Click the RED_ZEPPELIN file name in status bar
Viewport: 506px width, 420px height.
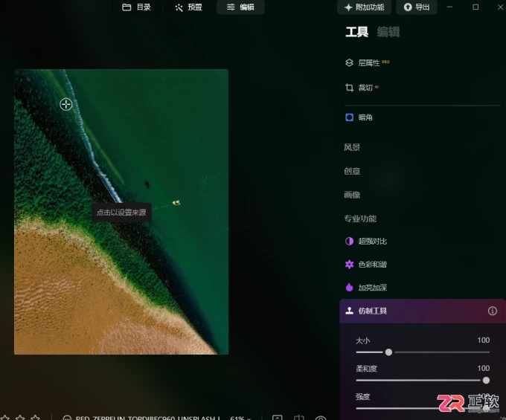coord(147,418)
